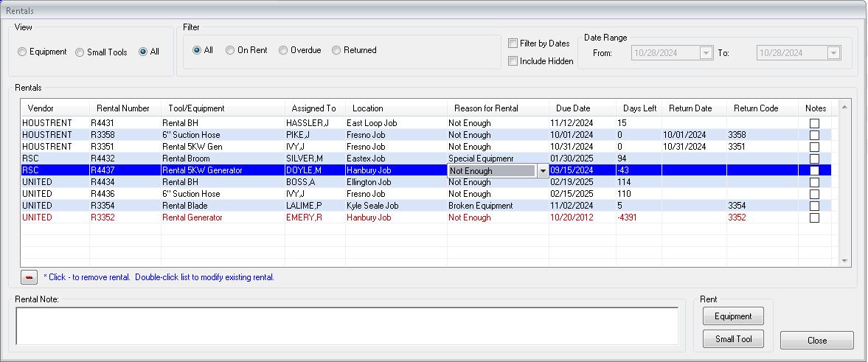Check the Notes box for R4431
Image resolution: width=868 pixels, height=362 pixels.
pos(813,123)
